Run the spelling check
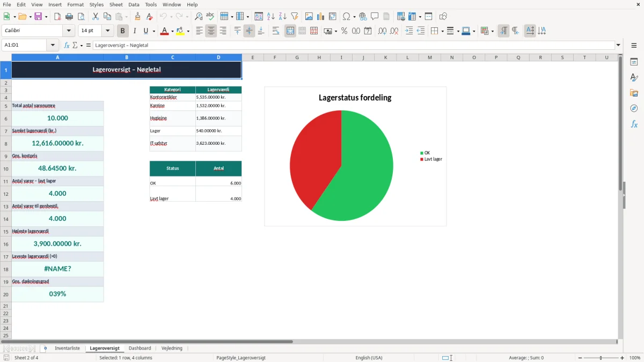Viewport: 644px width, 362px height. tap(210, 17)
